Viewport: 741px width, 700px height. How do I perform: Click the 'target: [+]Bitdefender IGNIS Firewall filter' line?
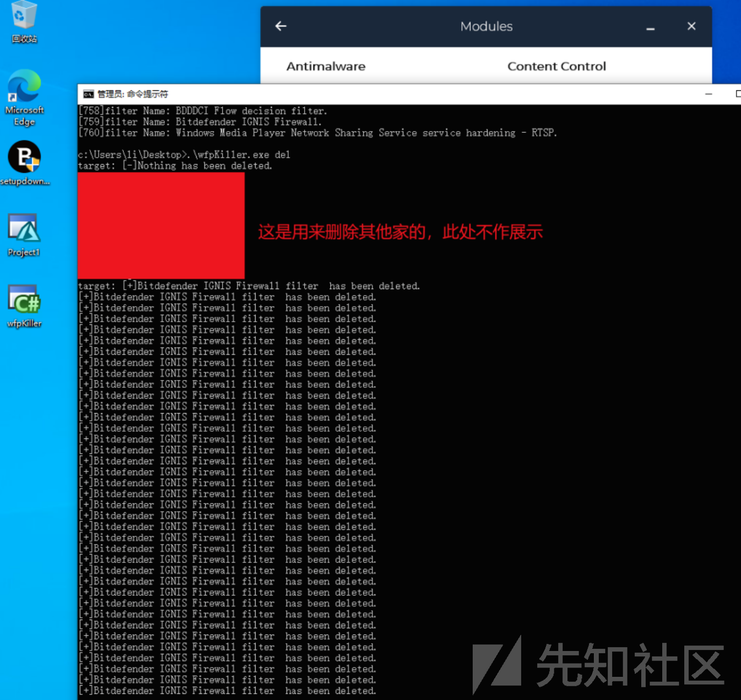click(x=249, y=286)
